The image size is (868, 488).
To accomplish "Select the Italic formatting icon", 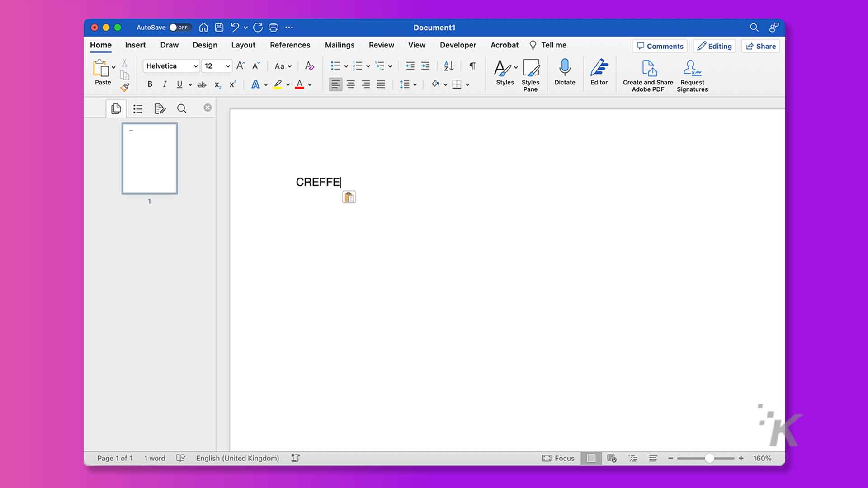I will coord(164,84).
